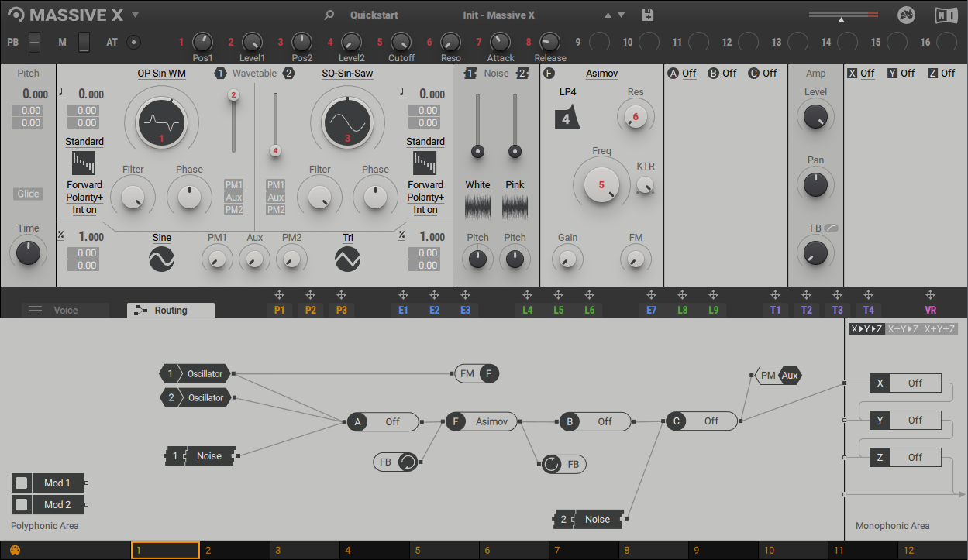Click oscillator 1 Standard mode bars icon

pyautogui.click(x=84, y=163)
